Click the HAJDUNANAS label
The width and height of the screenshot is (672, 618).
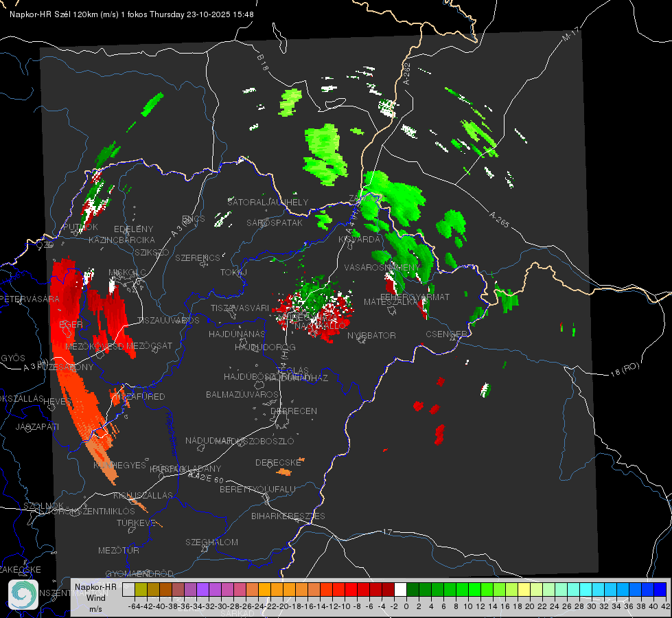pyautogui.click(x=237, y=334)
